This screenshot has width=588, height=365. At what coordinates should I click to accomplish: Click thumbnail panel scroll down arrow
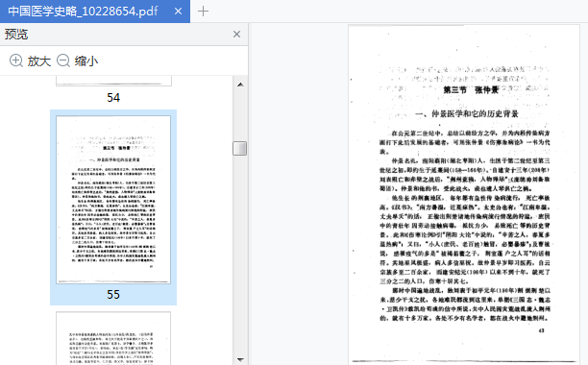coord(240,360)
